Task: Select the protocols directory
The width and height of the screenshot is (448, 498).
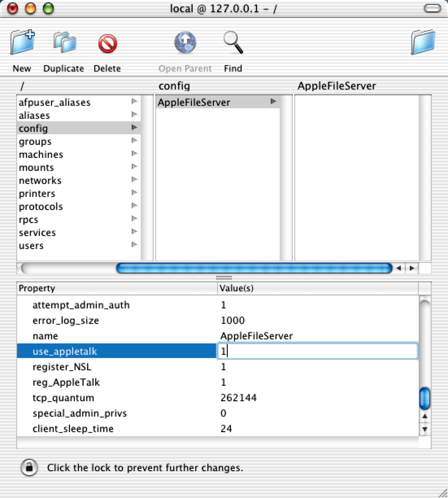Action: [x=78, y=206]
